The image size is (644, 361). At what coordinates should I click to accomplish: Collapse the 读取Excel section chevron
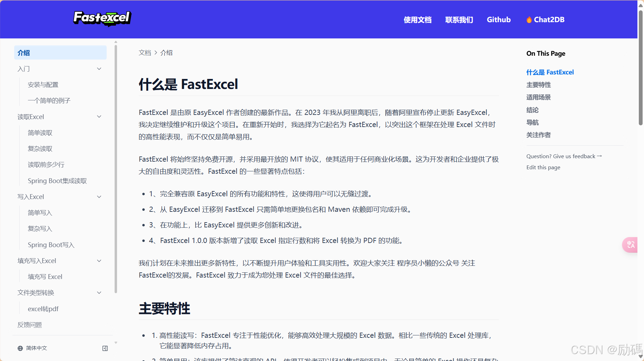click(99, 117)
